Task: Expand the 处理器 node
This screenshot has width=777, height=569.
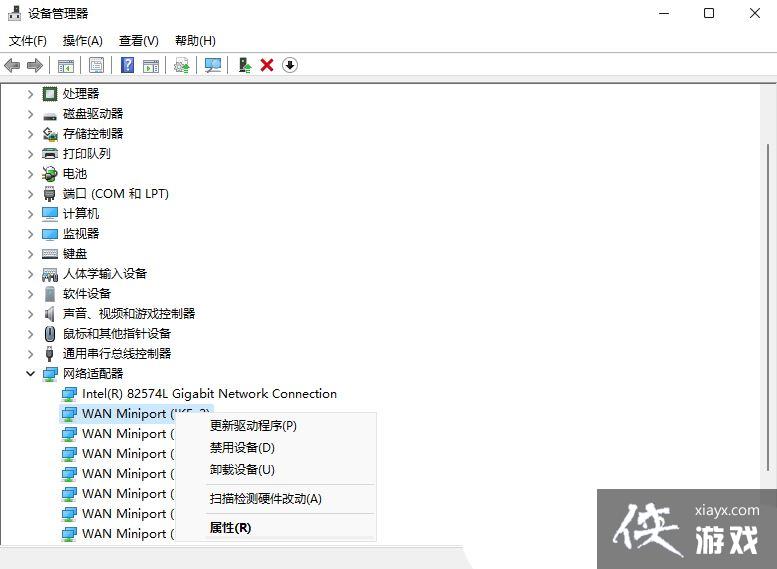Action: point(30,94)
